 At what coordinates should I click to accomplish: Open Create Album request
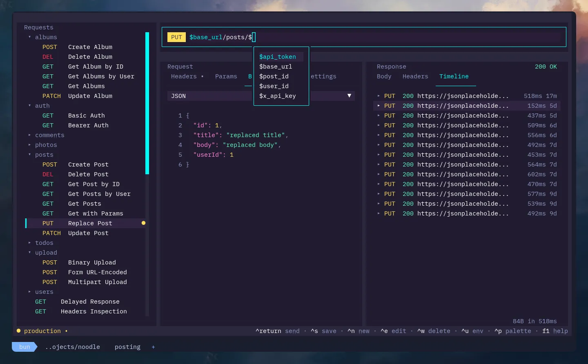pyautogui.click(x=90, y=47)
